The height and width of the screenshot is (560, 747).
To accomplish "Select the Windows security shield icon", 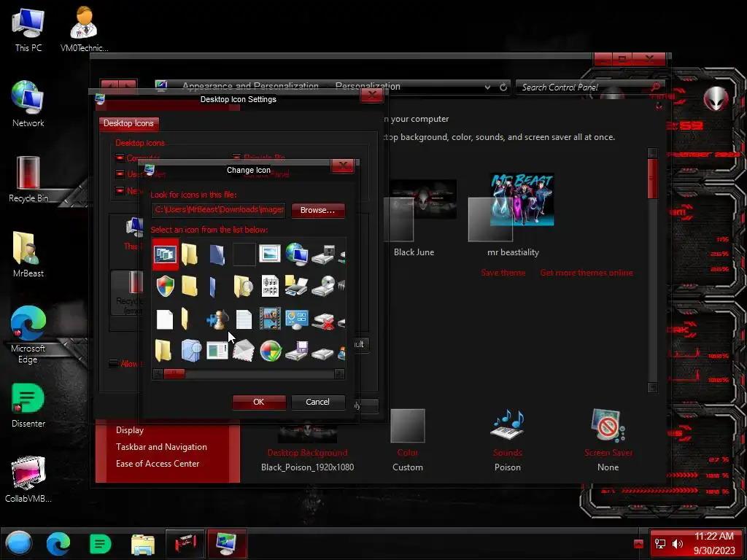I will click(x=166, y=286).
